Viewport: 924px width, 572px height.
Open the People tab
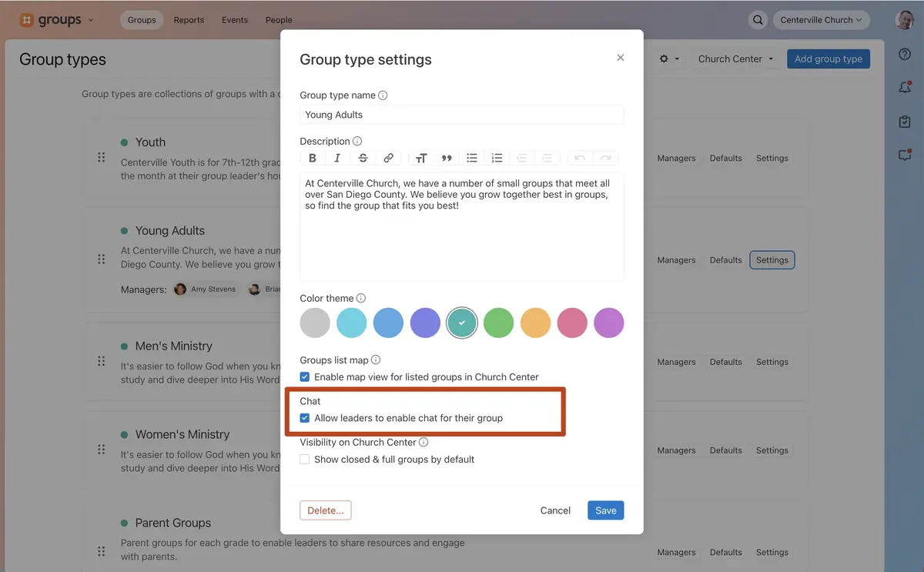pos(279,20)
